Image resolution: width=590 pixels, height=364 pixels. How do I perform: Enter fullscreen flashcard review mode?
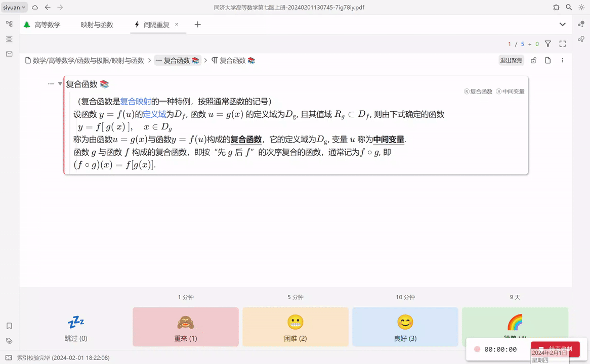(x=562, y=44)
